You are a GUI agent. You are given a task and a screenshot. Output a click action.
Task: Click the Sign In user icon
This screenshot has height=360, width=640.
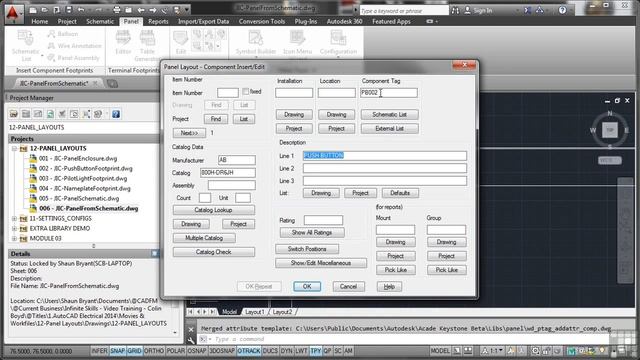point(467,10)
